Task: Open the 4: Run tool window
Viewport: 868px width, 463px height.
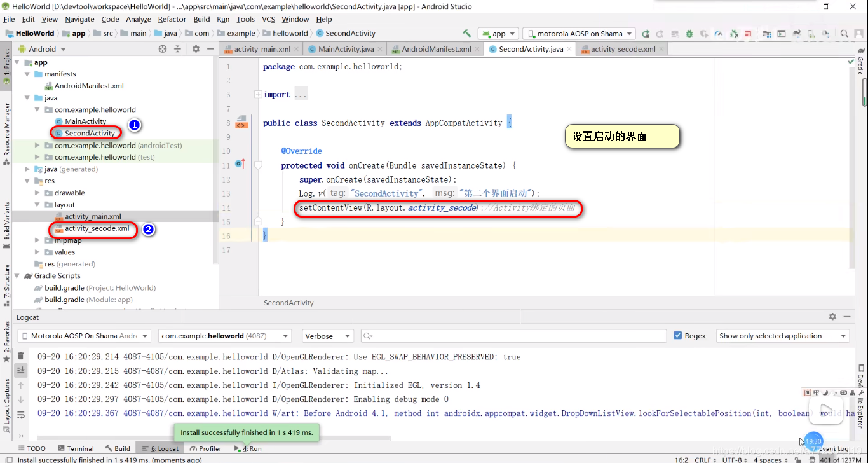Action: pos(248,448)
